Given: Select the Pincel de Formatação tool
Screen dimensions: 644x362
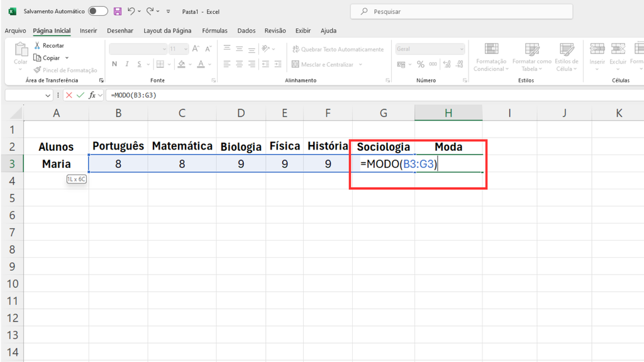Looking at the screenshot, I should pyautogui.click(x=38, y=70).
